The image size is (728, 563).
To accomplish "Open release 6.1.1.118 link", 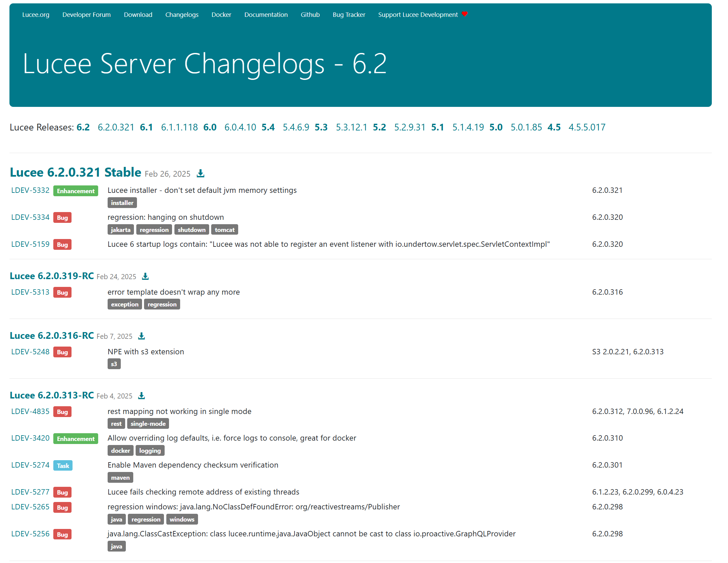I will pos(179,127).
